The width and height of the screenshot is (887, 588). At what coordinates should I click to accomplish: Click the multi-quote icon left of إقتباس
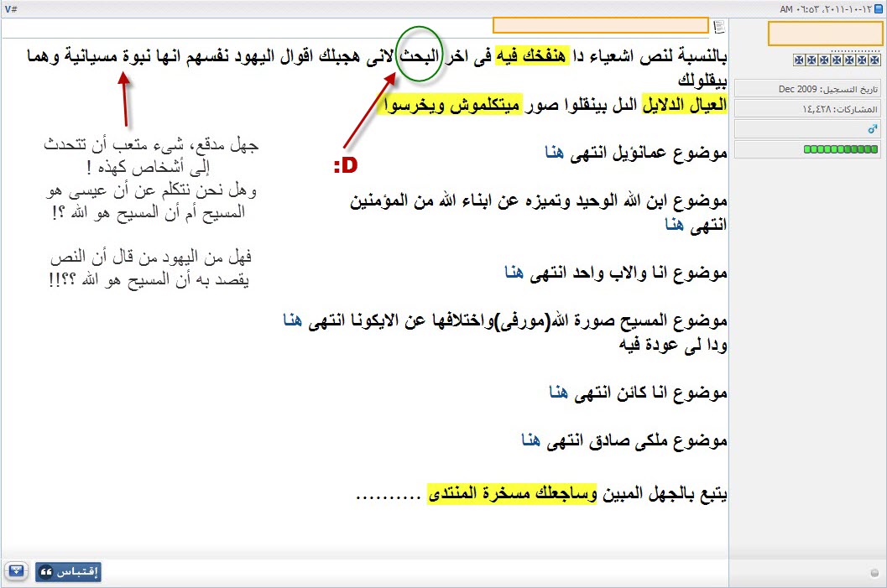tap(16, 572)
